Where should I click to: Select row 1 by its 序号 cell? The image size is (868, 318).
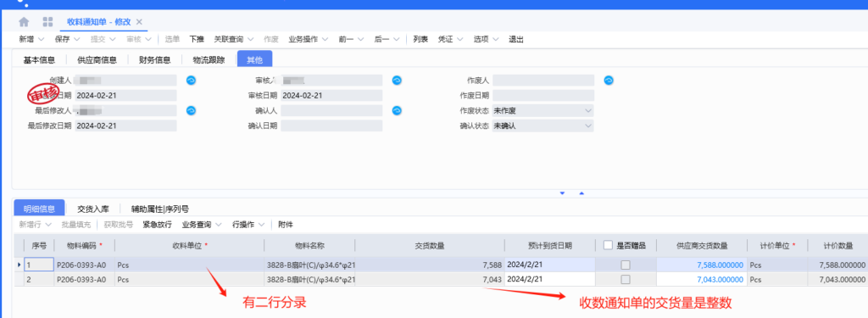[39, 265]
